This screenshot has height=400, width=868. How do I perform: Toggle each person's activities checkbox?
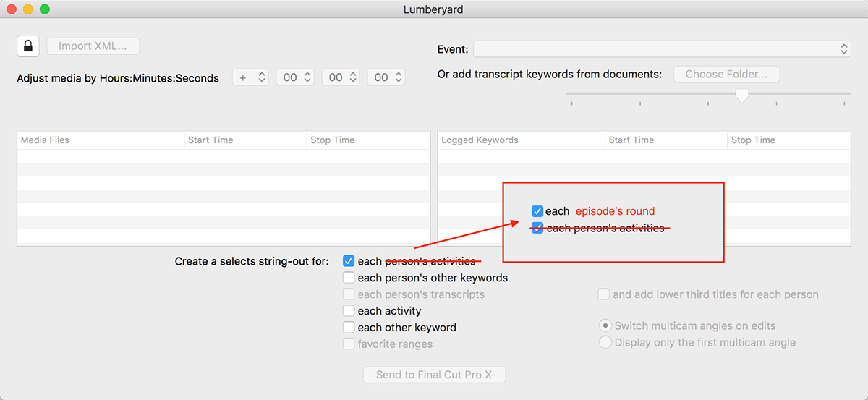(x=349, y=260)
